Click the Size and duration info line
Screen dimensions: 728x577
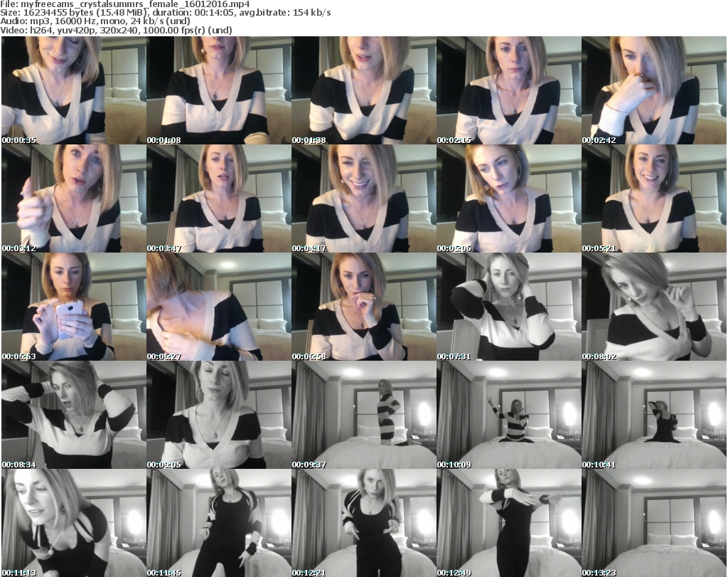point(166,13)
